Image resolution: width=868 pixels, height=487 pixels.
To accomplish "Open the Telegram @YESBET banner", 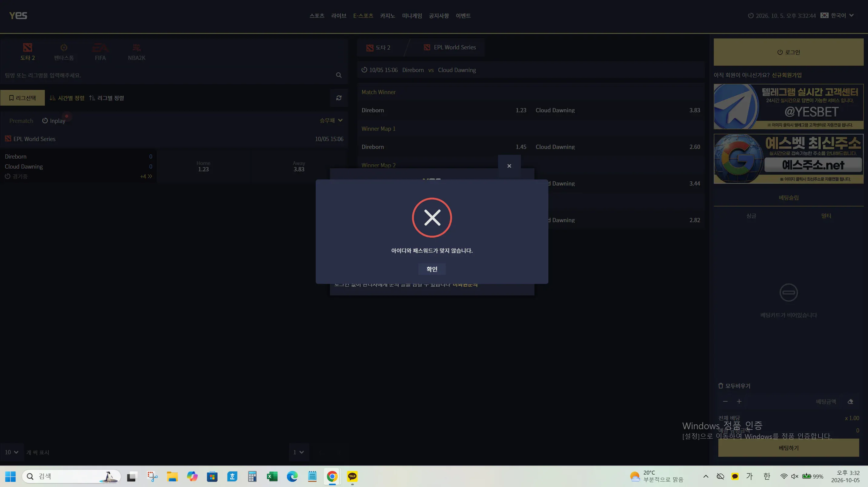I will [x=789, y=106].
